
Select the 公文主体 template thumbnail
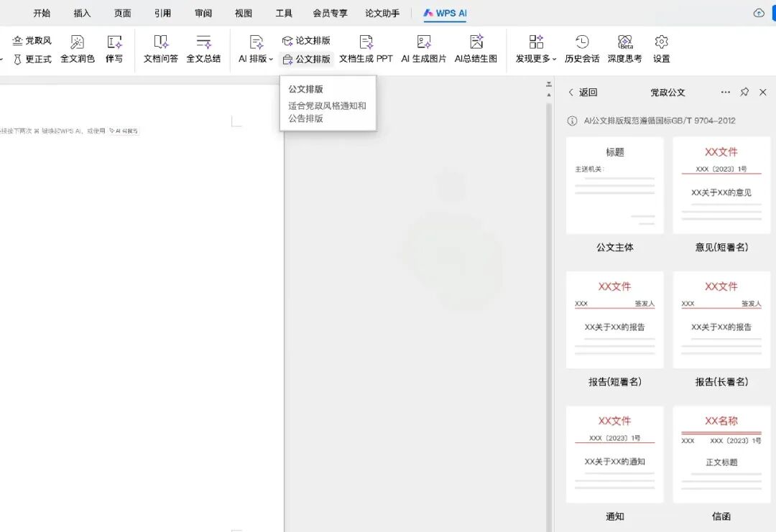click(x=614, y=185)
